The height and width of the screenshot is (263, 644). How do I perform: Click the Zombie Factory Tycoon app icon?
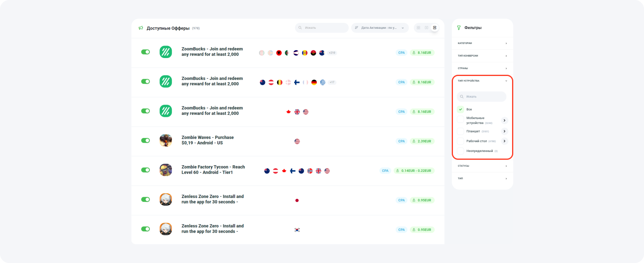click(166, 170)
